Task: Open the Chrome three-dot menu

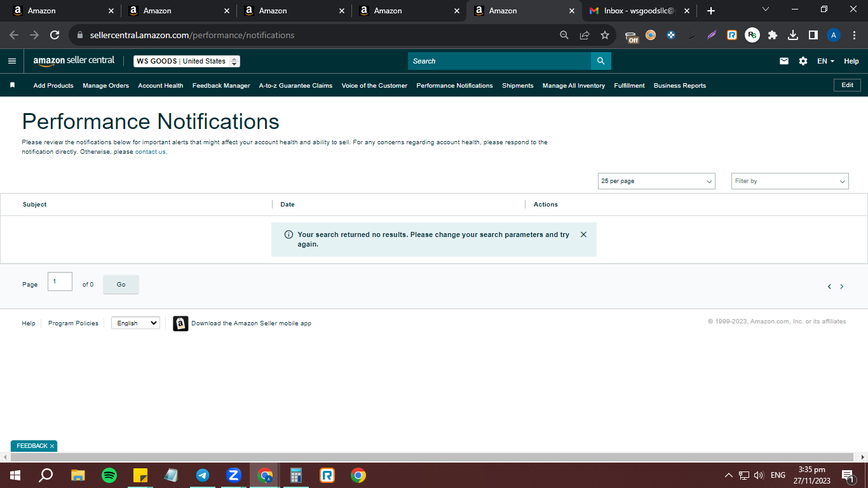Action: pyautogui.click(x=853, y=35)
